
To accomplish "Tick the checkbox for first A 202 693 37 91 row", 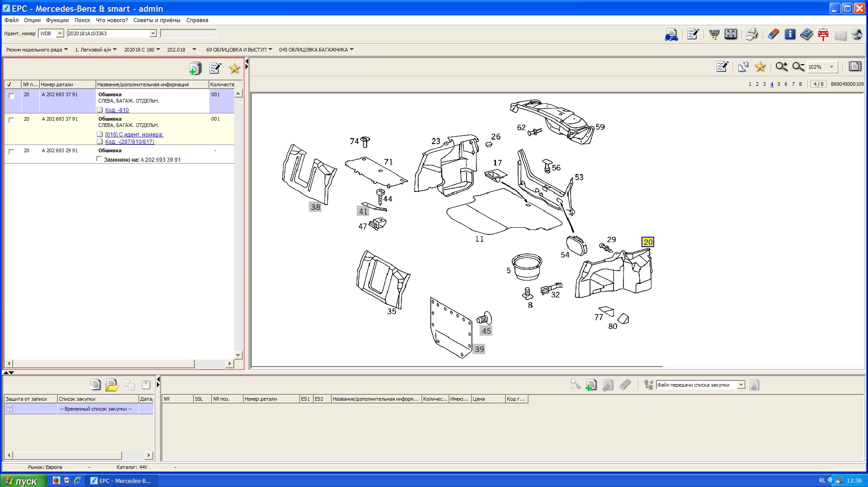I will [12, 96].
